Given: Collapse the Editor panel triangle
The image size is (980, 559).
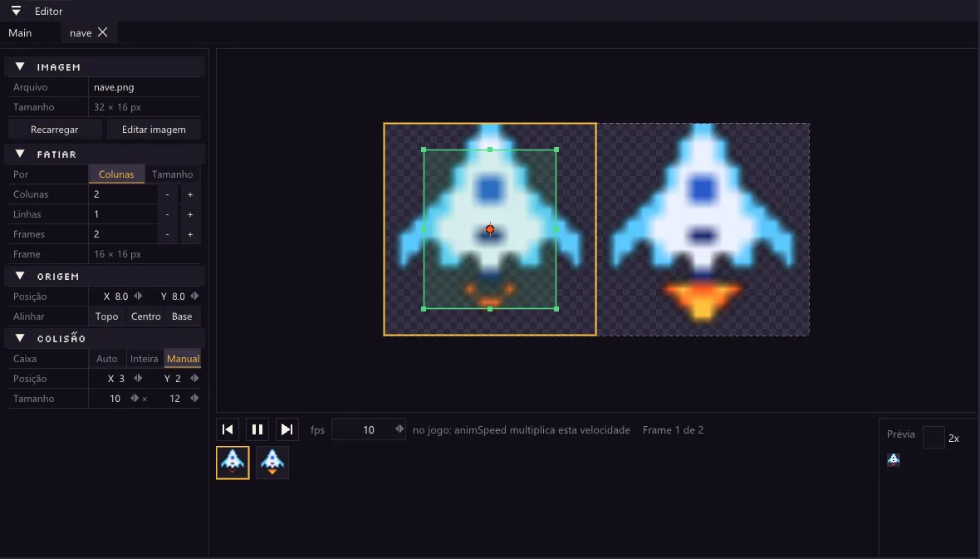Looking at the screenshot, I should click(17, 11).
